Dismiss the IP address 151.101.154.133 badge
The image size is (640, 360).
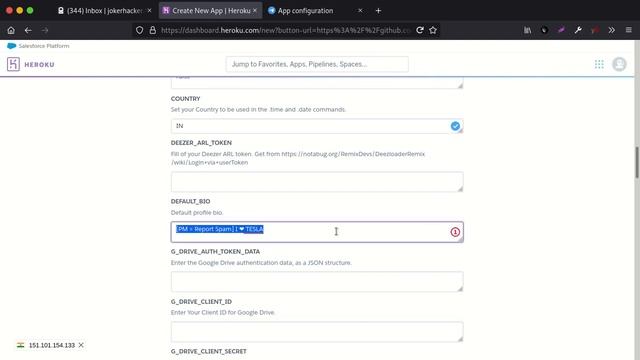point(81,345)
